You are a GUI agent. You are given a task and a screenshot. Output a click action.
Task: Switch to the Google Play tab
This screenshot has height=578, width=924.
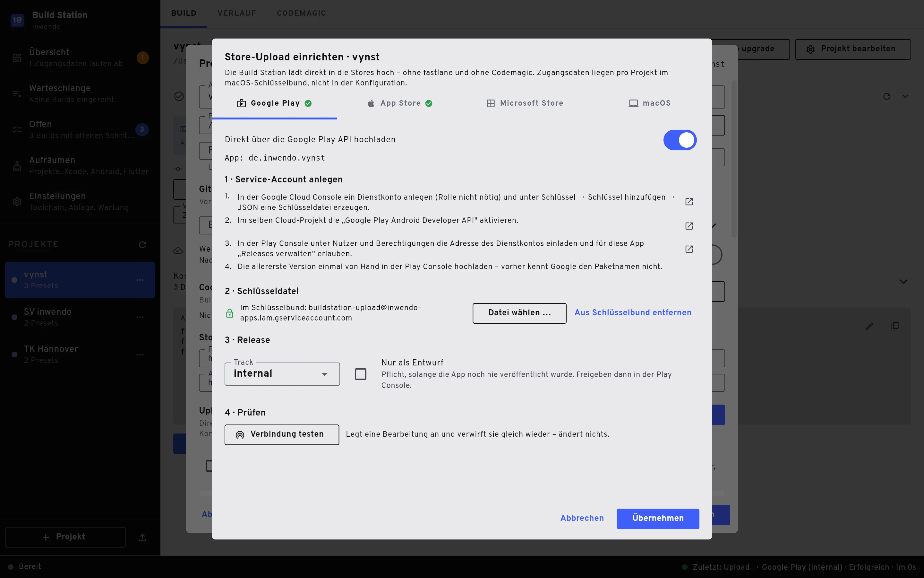tap(274, 103)
